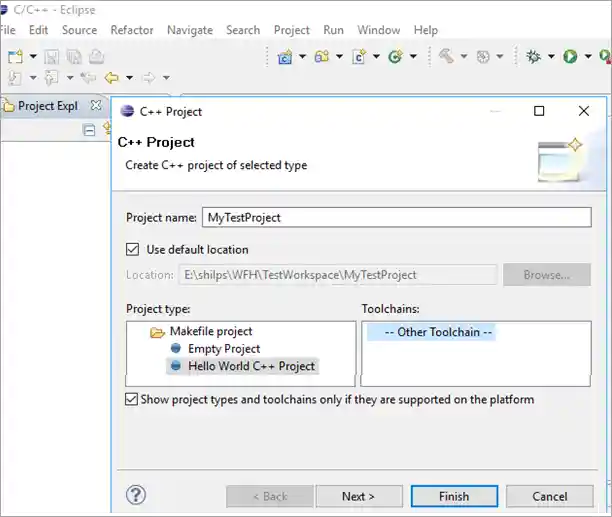The width and height of the screenshot is (612, 517).
Task: Click the Previous Annotation icon
Action: click(51, 78)
